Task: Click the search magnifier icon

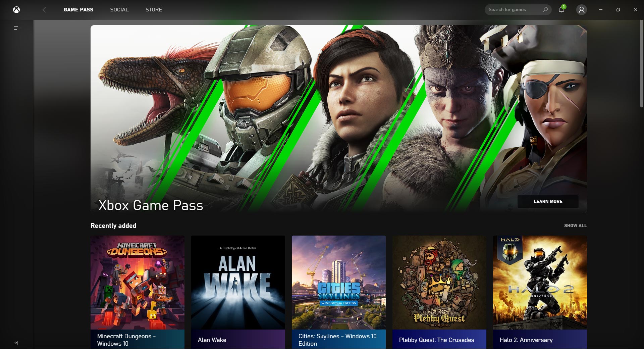Action: 545,9
